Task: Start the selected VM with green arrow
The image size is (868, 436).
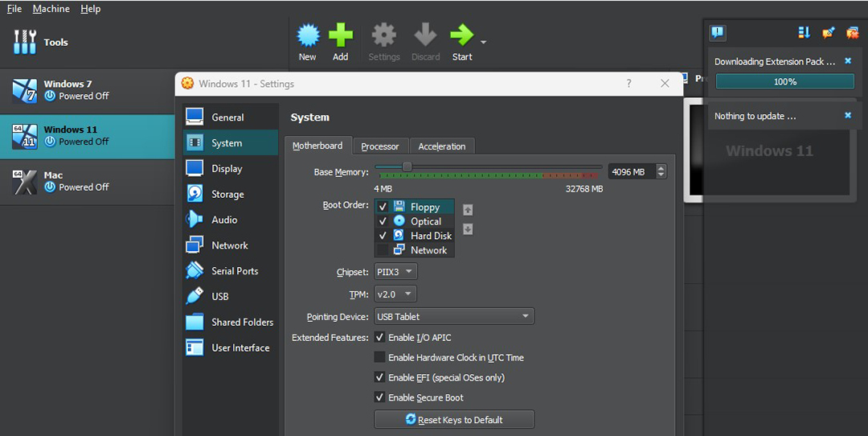Action: 461,36
